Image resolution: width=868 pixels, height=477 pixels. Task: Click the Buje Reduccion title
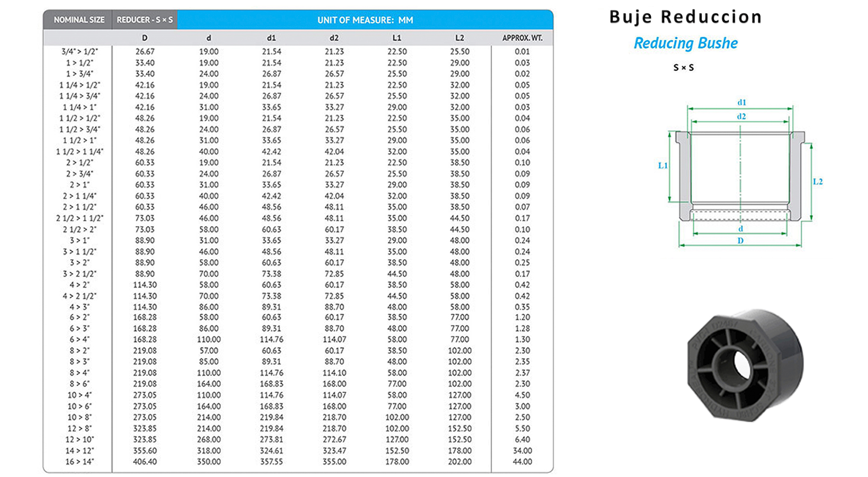[x=685, y=17]
